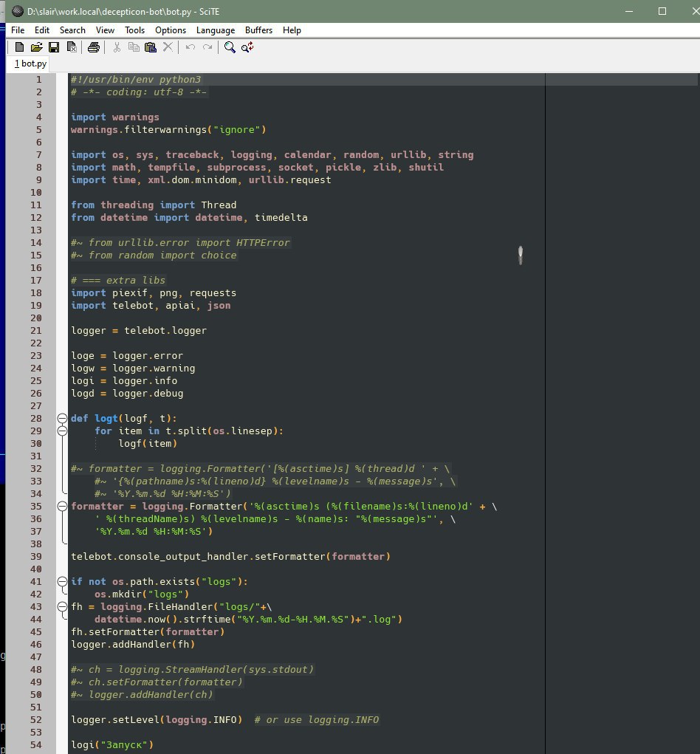Collapse the if not os.path.exists fold
Screen dimensions: 700x754
coord(62,581)
